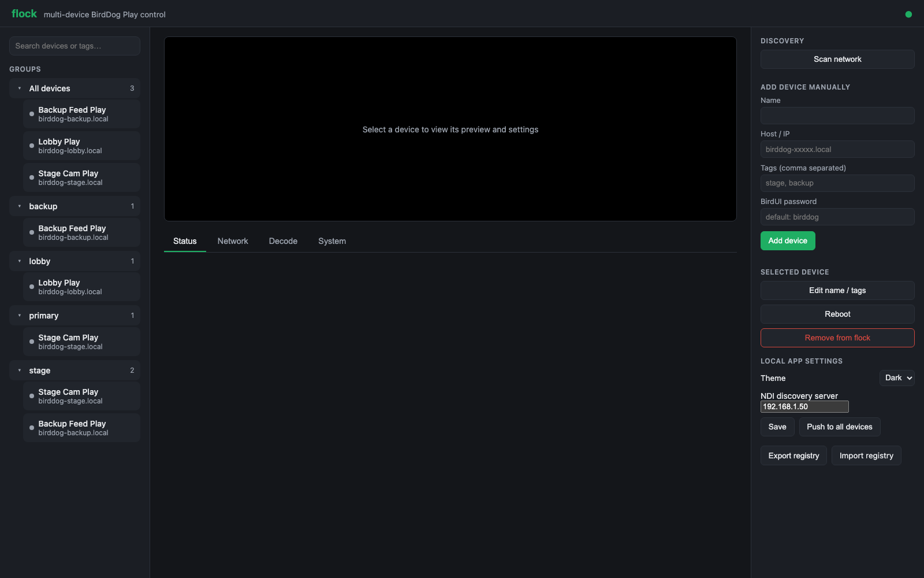The height and width of the screenshot is (578, 924).
Task: Click the Tags comma separated field
Action: tap(837, 183)
